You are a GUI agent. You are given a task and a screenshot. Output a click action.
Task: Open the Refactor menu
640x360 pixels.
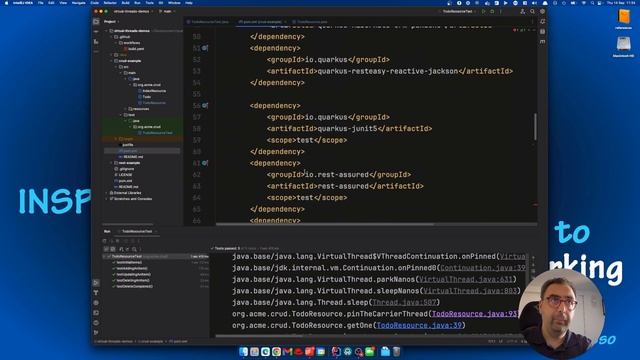[x=110, y=3]
